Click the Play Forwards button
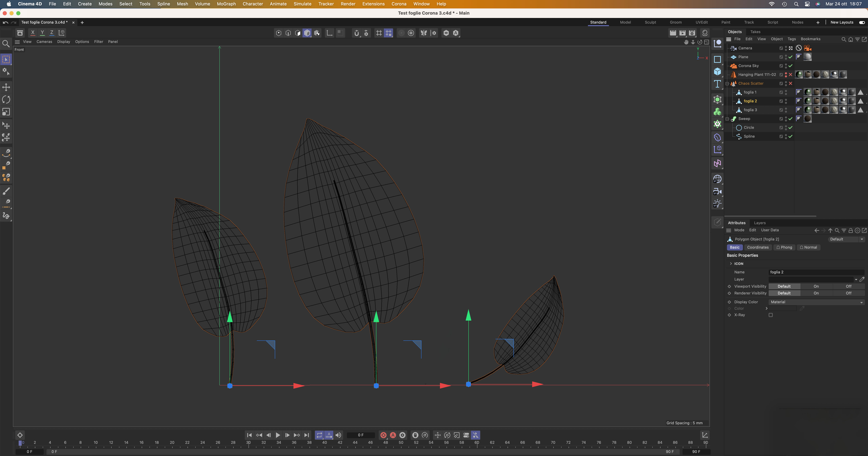The image size is (868, 456). [x=278, y=435]
